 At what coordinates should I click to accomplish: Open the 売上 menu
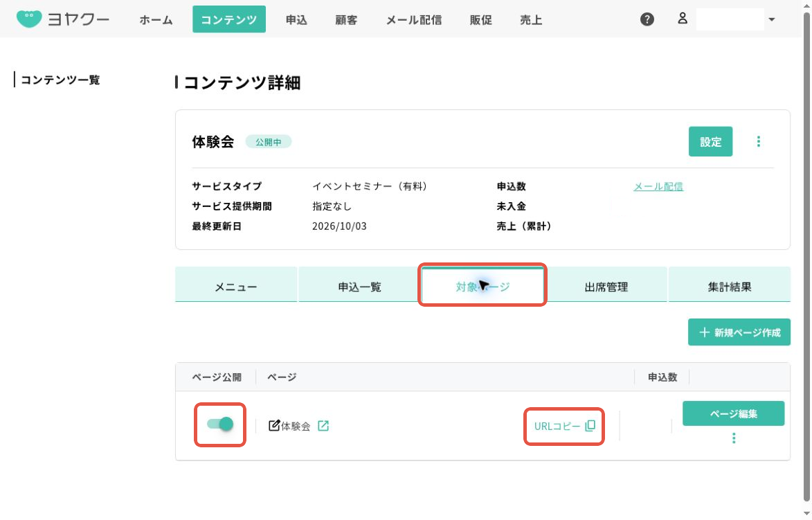[531, 19]
